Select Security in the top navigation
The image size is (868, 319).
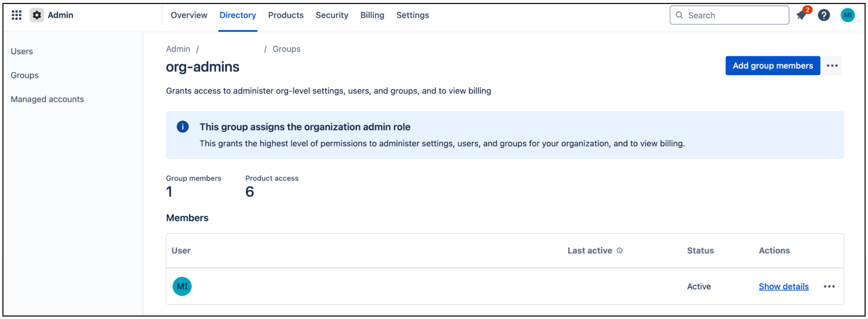(x=332, y=15)
